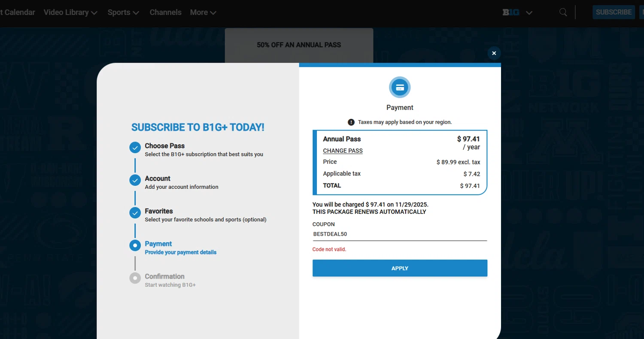The image size is (644, 339).
Task: Click the Choose Pass checkmark step icon
Action: pos(135,148)
